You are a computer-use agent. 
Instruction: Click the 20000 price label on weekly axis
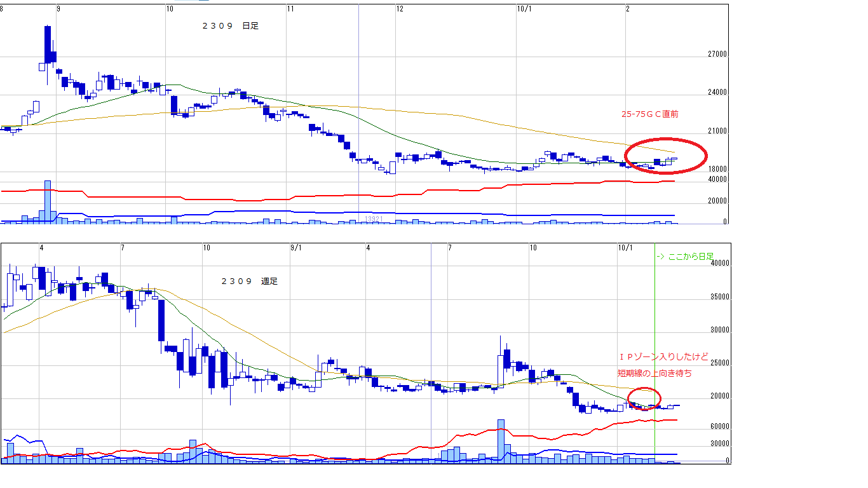click(721, 396)
